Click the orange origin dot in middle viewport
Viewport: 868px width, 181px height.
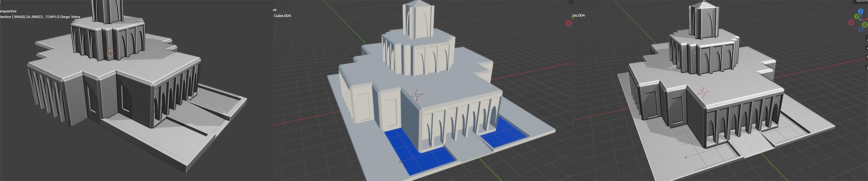pyautogui.click(x=400, y=162)
